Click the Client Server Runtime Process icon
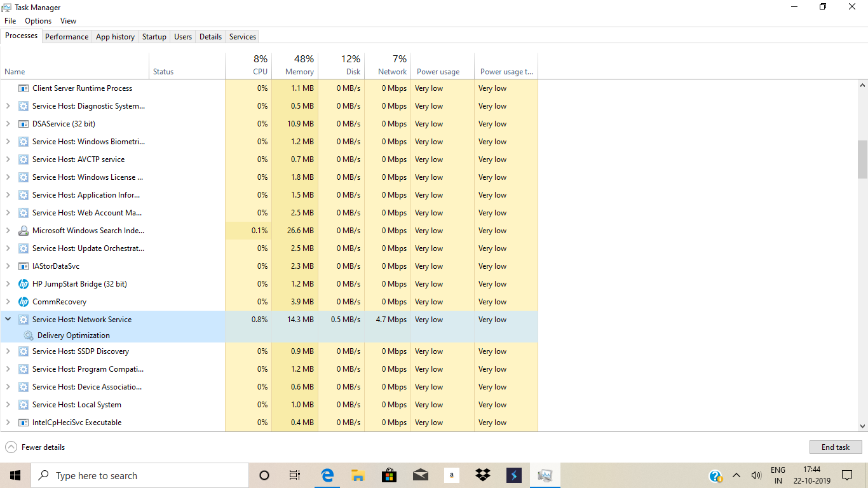Screen dimensions: 868x488 (24, 88)
